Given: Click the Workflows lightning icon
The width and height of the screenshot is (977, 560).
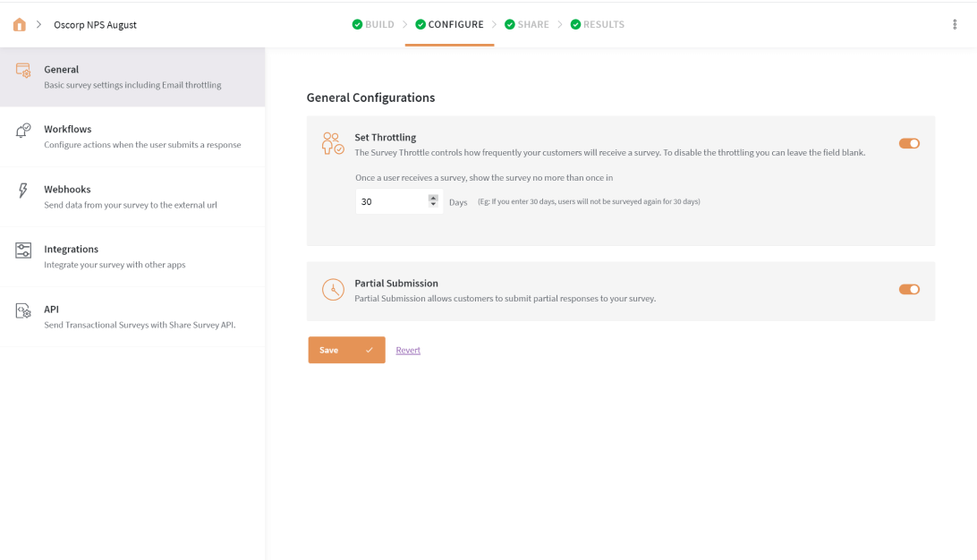Looking at the screenshot, I should point(21,135).
